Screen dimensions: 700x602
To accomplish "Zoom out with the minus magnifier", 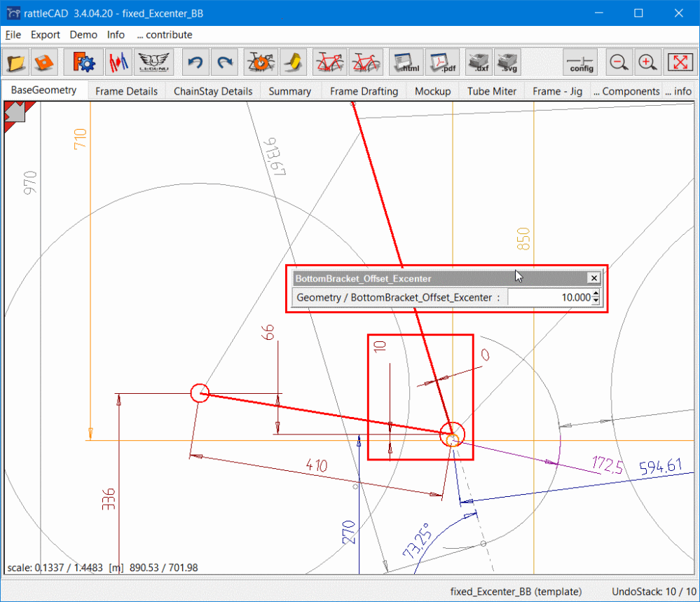I will click(x=619, y=62).
